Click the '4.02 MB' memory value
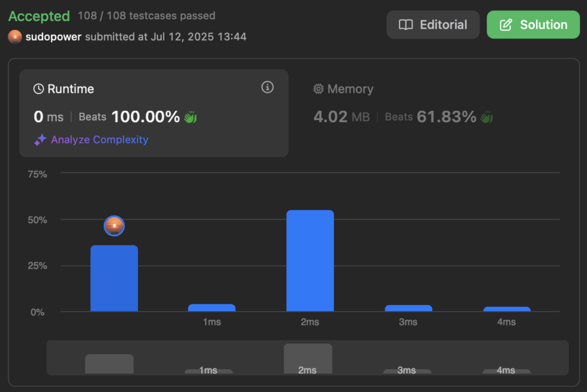 [x=342, y=117]
